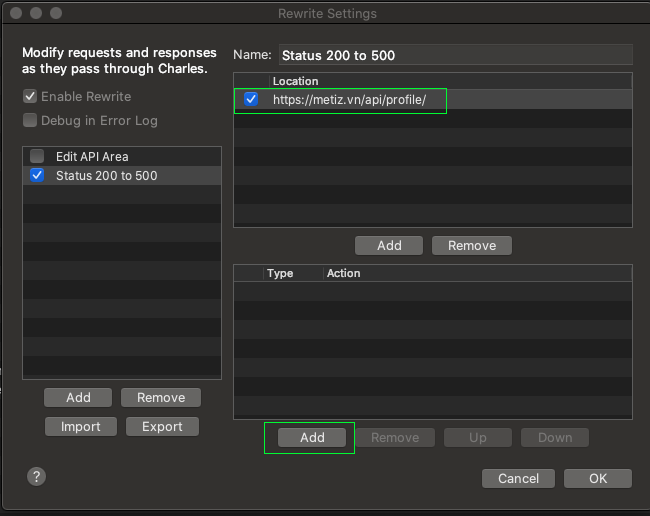Click the Up button for rules
The height and width of the screenshot is (516, 650).
coord(478,438)
